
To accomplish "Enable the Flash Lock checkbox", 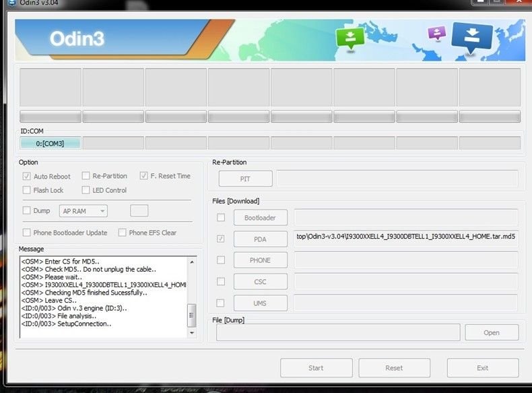I will point(26,190).
